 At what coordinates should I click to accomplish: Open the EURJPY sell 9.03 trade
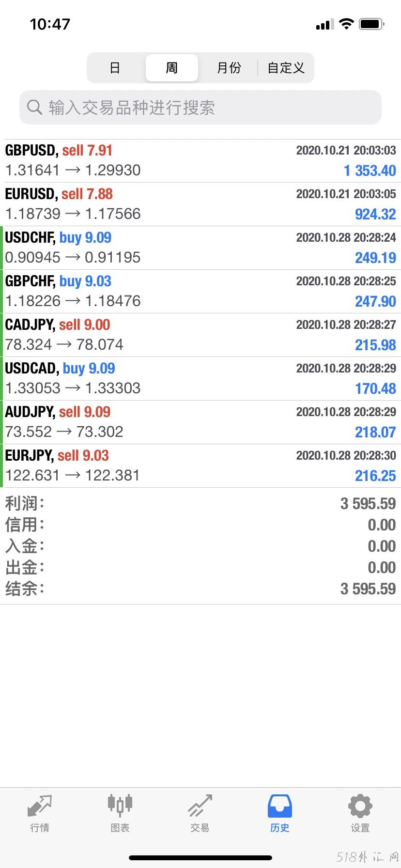click(200, 466)
